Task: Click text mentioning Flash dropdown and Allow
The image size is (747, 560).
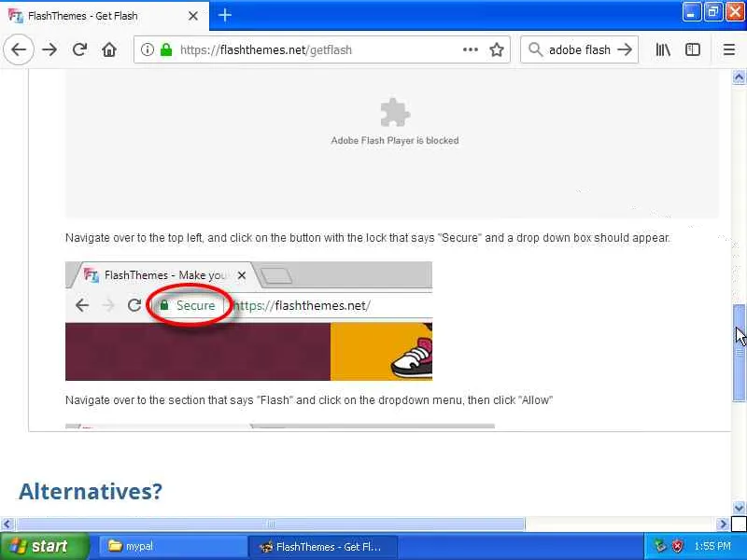Action: tap(309, 400)
